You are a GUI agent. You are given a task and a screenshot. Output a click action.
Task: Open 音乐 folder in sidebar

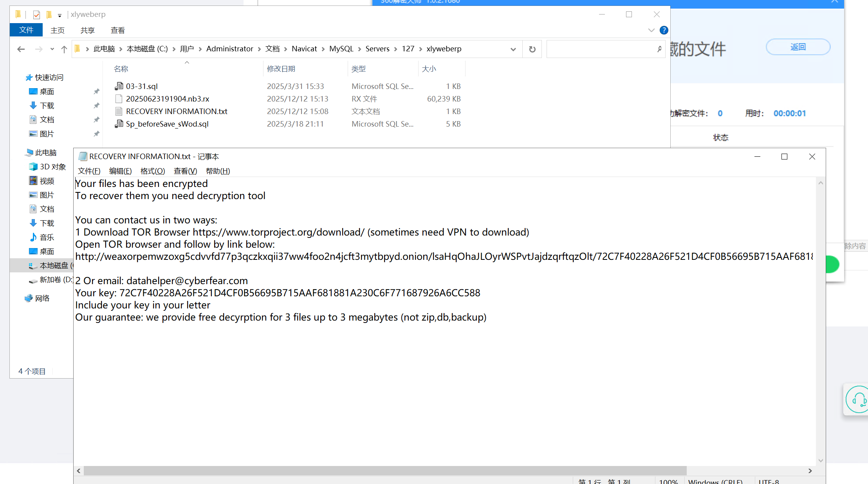click(47, 237)
